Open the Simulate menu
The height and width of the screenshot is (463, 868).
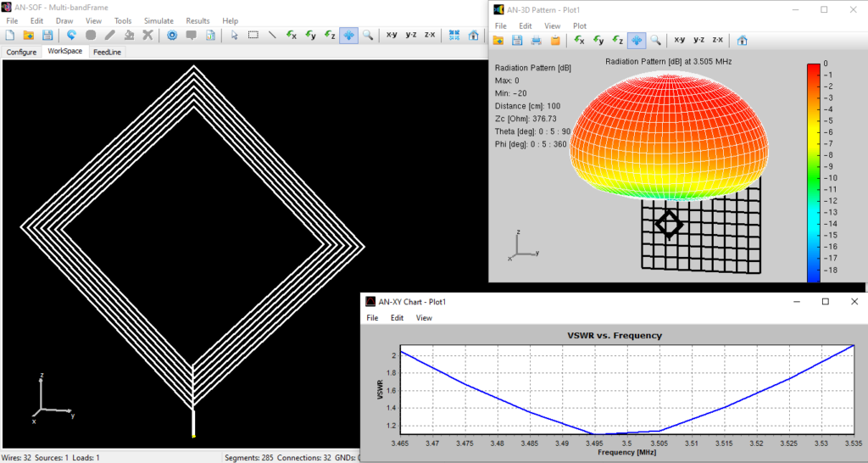coord(159,20)
